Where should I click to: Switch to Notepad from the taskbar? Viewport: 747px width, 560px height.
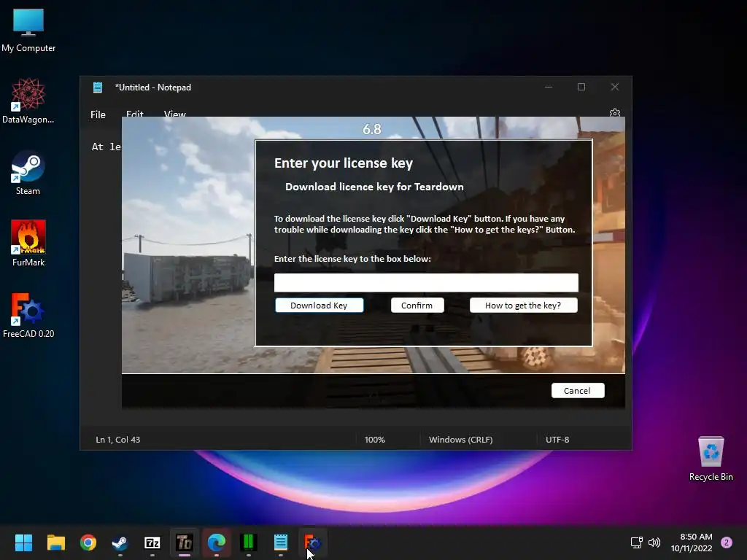[281, 542]
